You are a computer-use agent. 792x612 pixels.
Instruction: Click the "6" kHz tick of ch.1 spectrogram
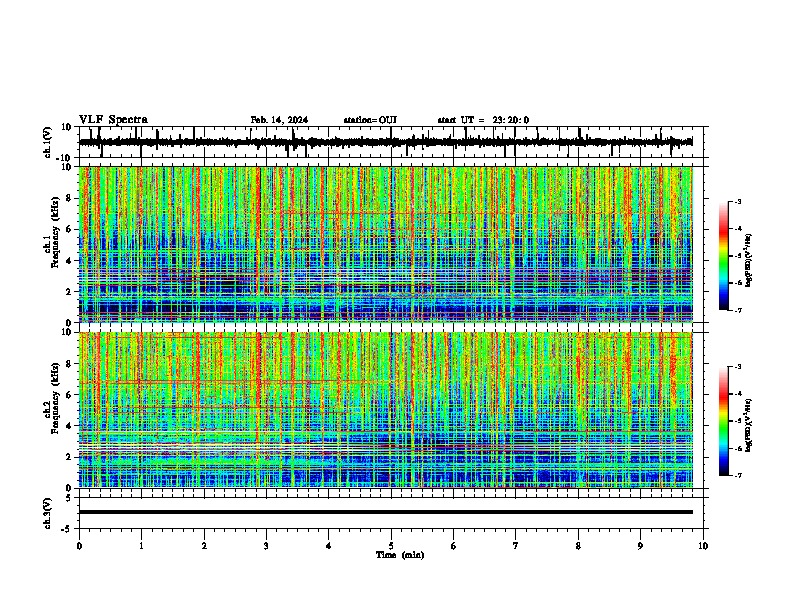[x=69, y=229]
